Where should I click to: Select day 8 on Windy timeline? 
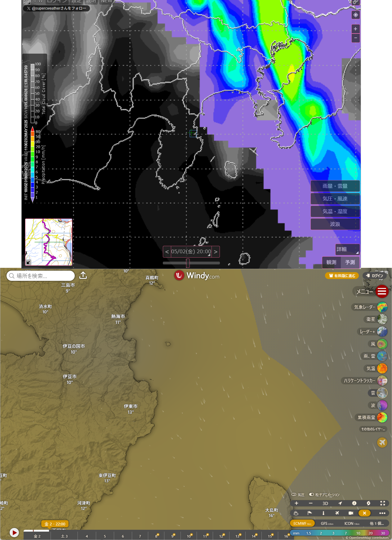(x=156, y=536)
